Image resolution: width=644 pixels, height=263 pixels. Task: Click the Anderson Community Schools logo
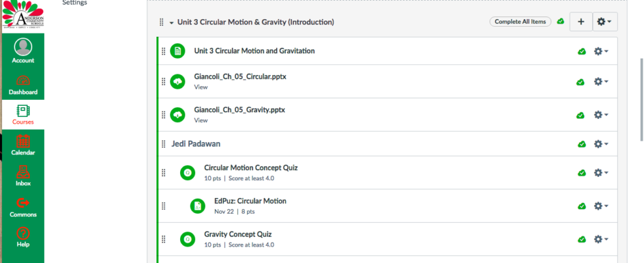coord(22,16)
